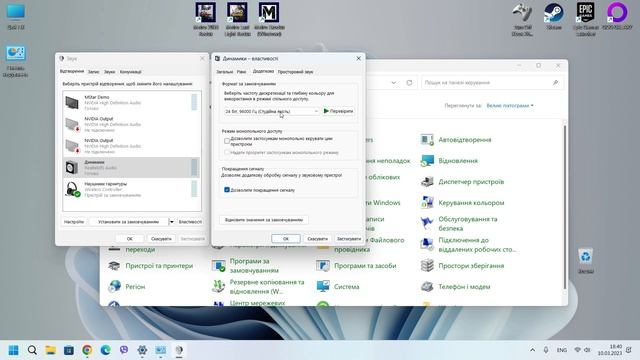
Task: Show hidden system tray icons chevron
Action: point(532,350)
